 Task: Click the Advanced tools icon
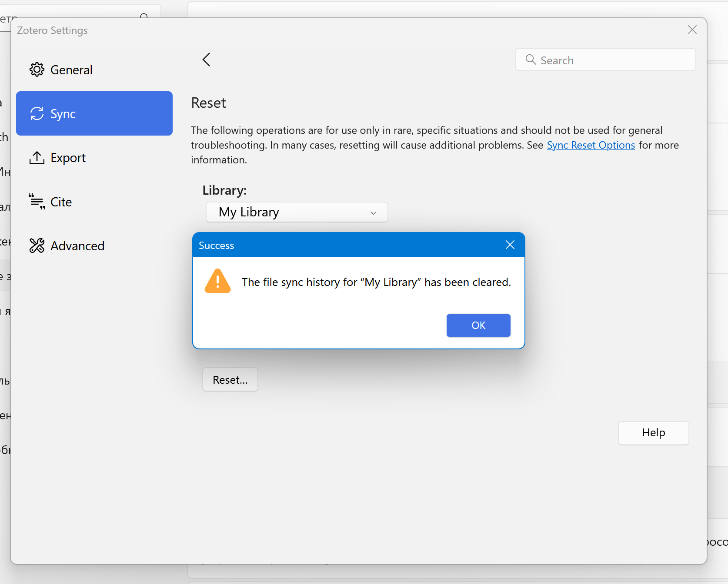[x=37, y=246]
